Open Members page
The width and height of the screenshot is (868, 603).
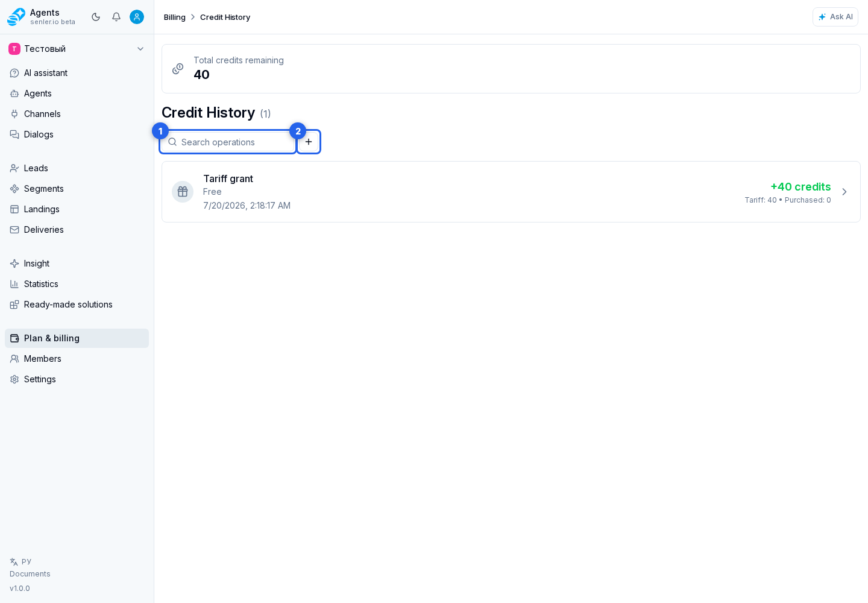[77, 359]
